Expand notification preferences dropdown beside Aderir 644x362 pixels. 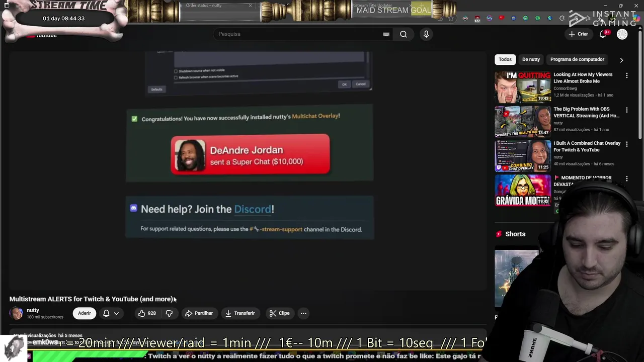tap(116, 313)
